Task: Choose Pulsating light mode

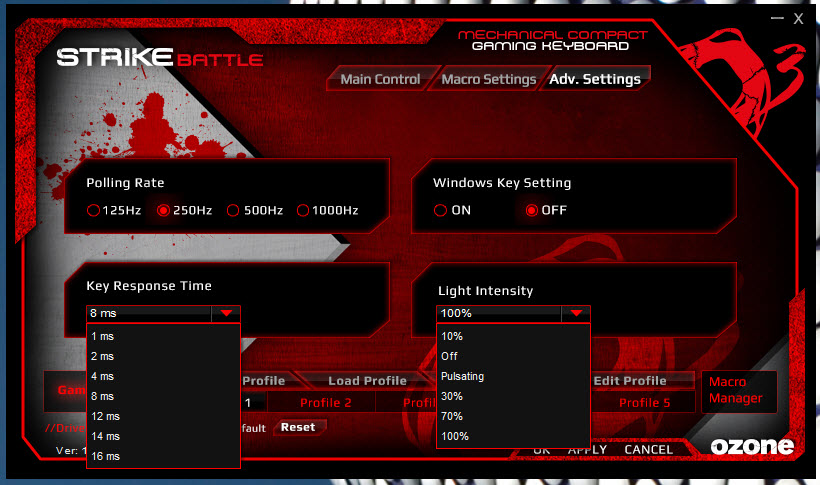Action: coord(514,376)
